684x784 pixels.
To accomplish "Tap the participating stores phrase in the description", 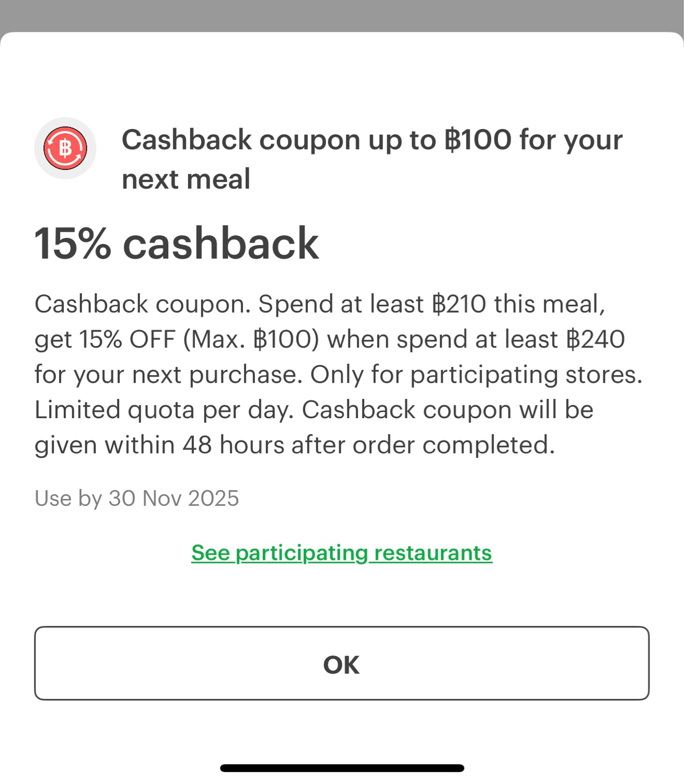I will point(527,375).
